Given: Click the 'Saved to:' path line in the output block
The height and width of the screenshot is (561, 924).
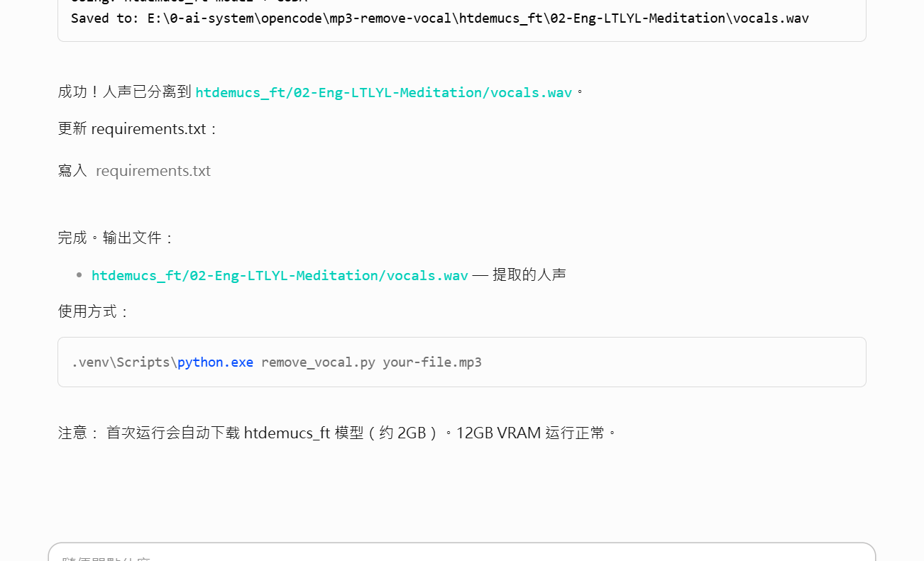Looking at the screenshot, I should 439,18.
